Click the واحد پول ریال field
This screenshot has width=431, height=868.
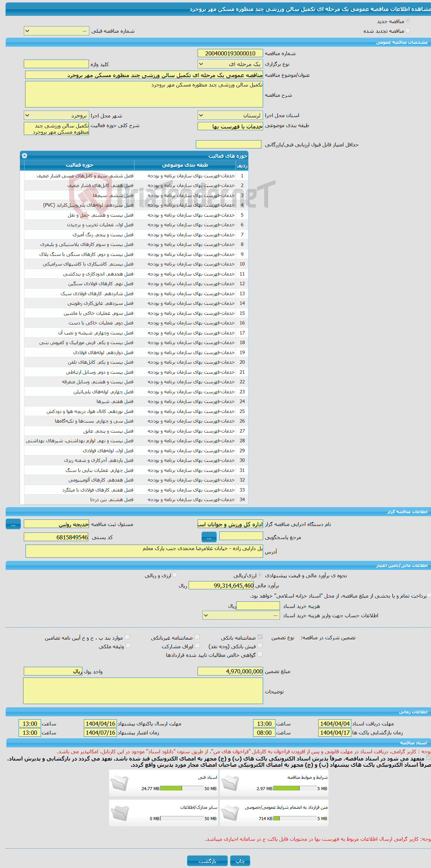(x=53, y=671)
